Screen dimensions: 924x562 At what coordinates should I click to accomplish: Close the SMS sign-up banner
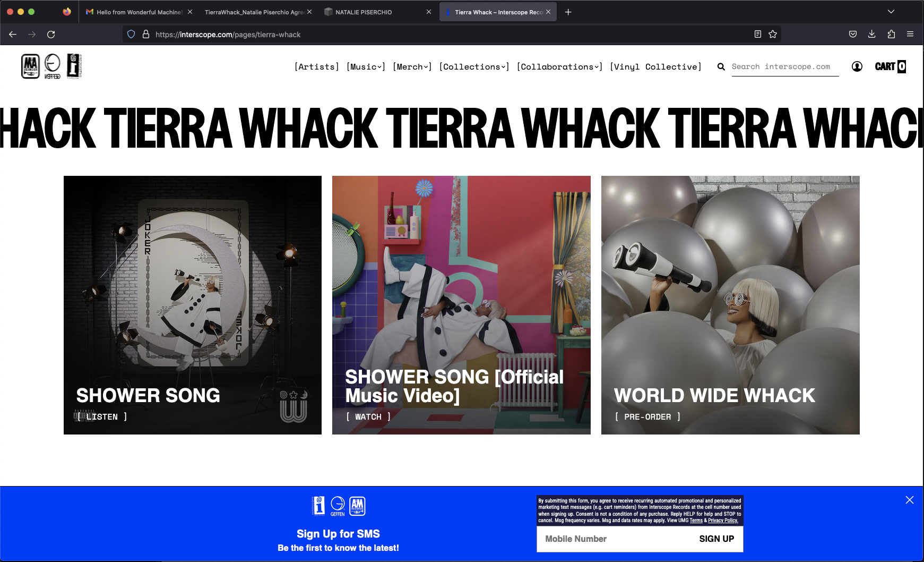pyautogui.click(x=910, y=500)
